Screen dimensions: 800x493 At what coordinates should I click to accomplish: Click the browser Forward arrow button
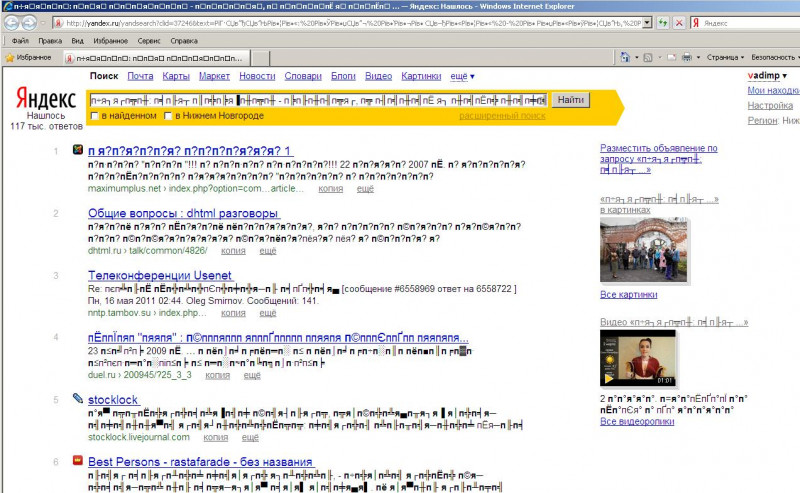point(29,23)
